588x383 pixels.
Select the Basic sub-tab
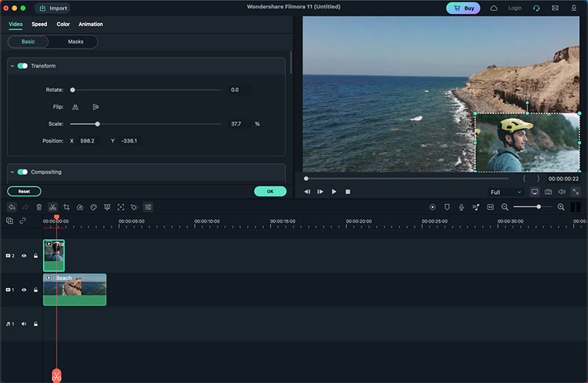tap(28, 42)
